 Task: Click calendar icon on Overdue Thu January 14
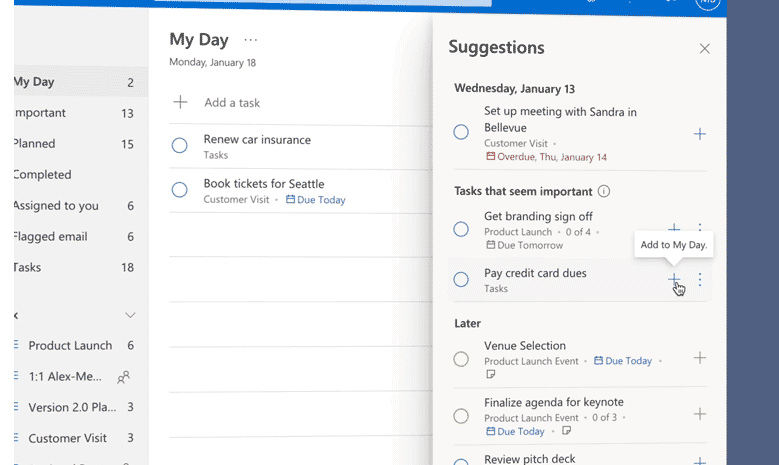[490, 156]
